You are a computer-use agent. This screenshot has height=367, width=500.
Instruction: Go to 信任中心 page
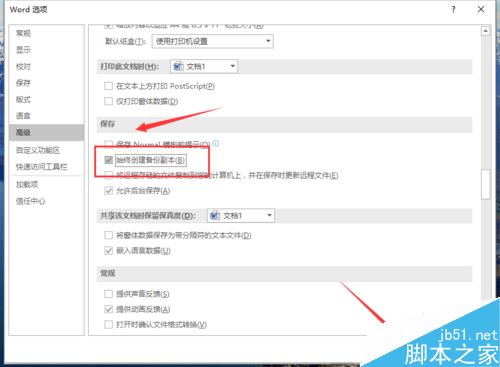coord(30,201)
